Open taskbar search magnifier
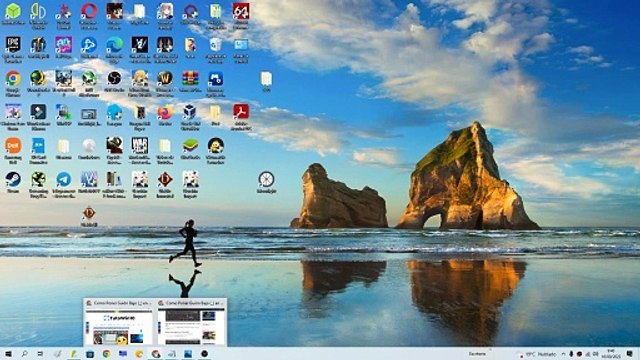This screenshot has width=640, height=360. pos(24,354)
